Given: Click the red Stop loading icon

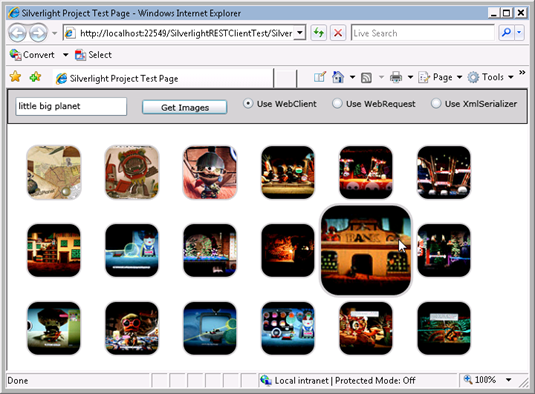Looking at the screenshot, I should click(x=338, y=33).
